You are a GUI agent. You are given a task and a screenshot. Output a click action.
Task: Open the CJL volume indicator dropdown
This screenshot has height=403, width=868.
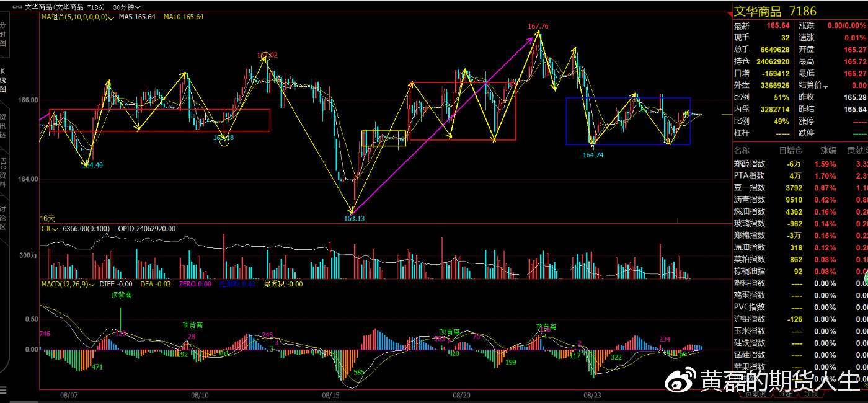[x=49, y=229]
